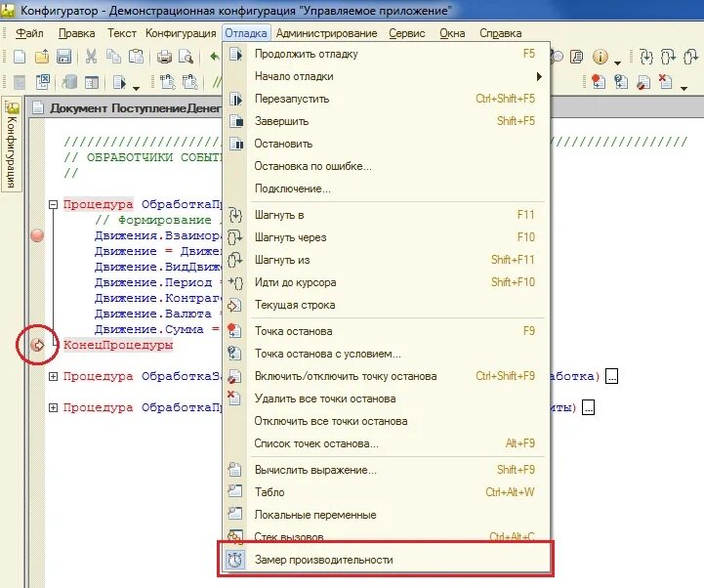Click the form panel icon beside the cylinder
704x588 pixels.
[92, 82]
